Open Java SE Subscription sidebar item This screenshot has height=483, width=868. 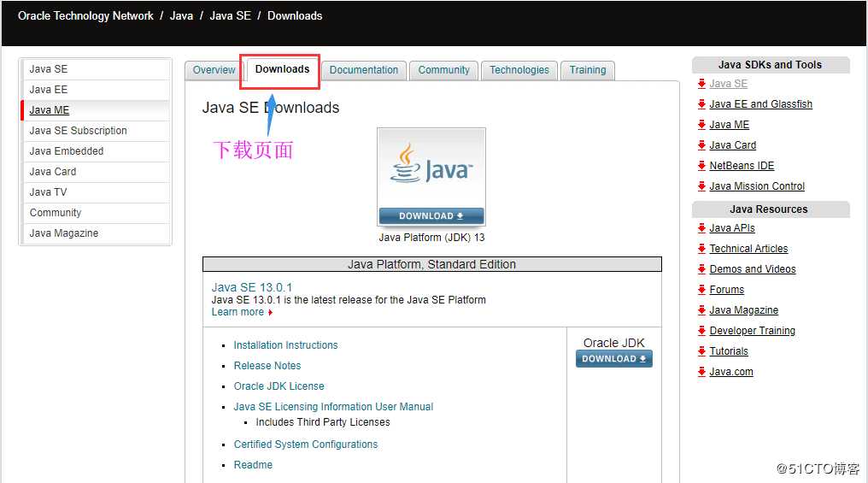click(x=97, y=131)
